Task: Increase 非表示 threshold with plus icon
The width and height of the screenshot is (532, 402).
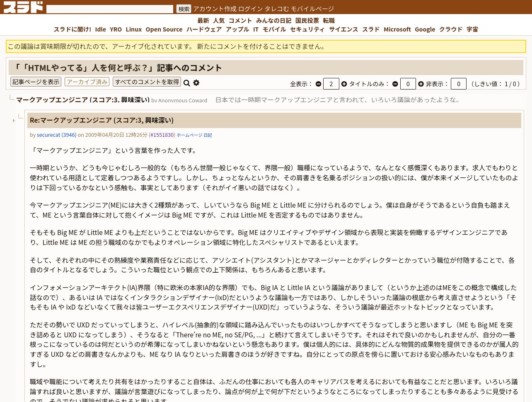Action: 421,84
